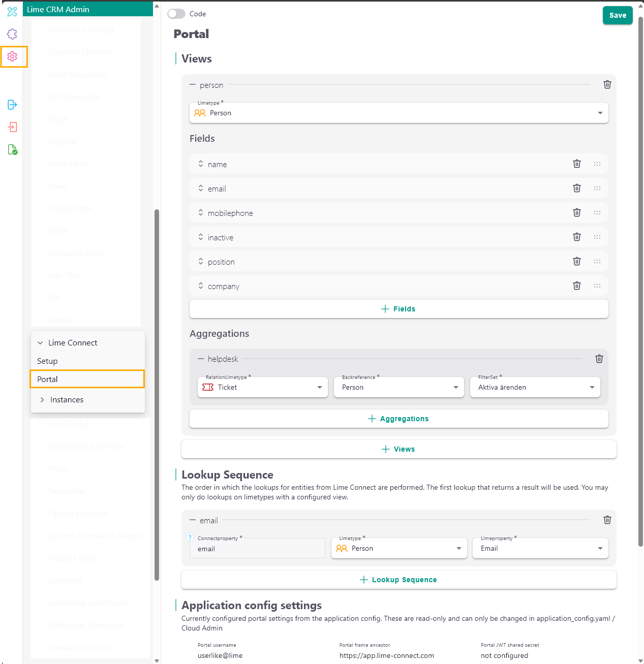644x664 pixels.
Task: Open the green document-check icon in the sidebar
Action: coord(12,149)
